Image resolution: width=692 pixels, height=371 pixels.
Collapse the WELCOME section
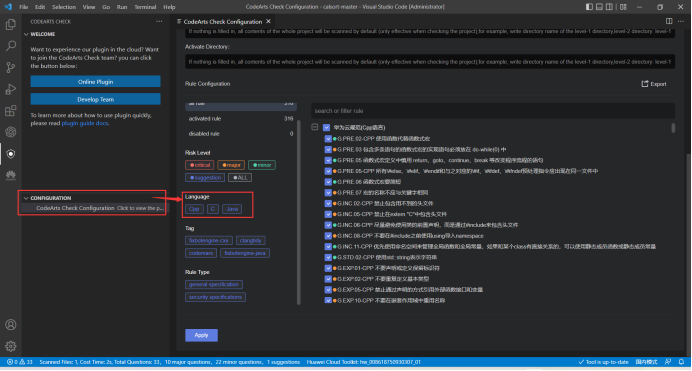[26, 34]
